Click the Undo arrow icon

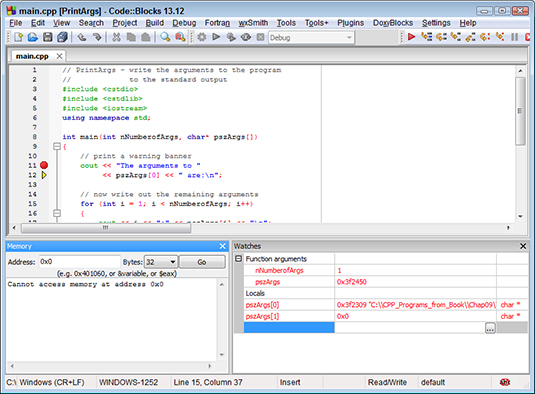pos(82,37)
